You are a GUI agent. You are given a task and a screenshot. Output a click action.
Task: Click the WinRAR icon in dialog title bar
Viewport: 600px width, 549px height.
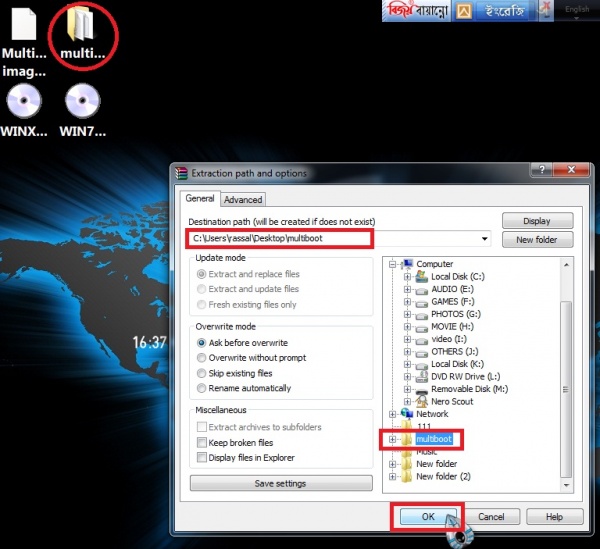pyautogui.click(x=181, y=173)
